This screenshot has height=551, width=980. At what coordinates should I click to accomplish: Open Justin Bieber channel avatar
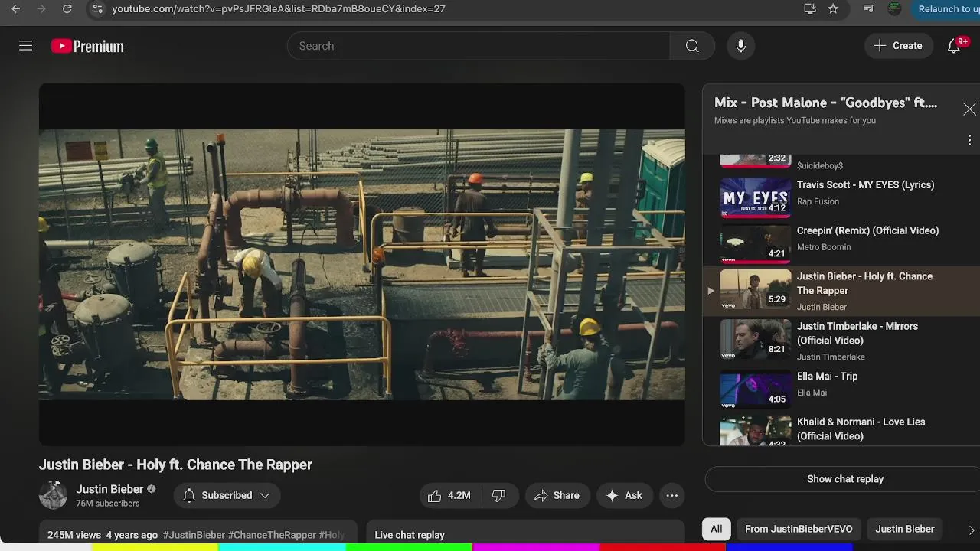(x=54, y=495)
